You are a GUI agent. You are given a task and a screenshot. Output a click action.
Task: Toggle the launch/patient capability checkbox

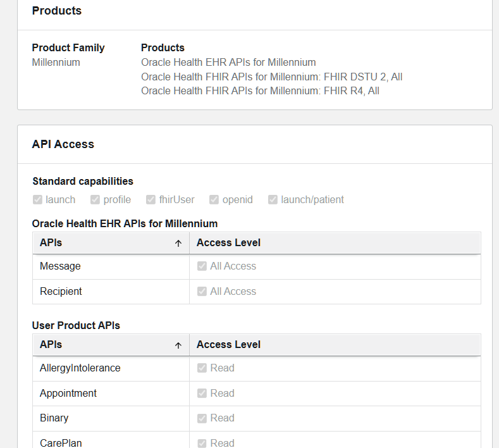273,200
